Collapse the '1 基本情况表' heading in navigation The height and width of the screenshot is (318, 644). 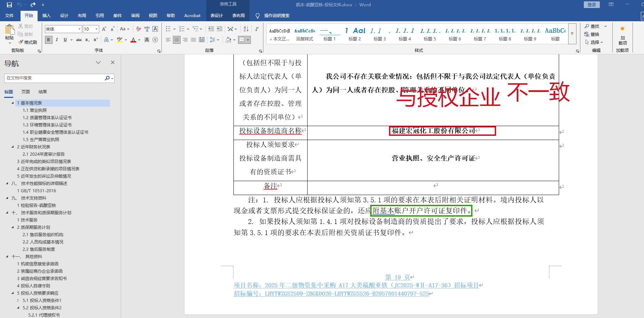coord(13,103)
